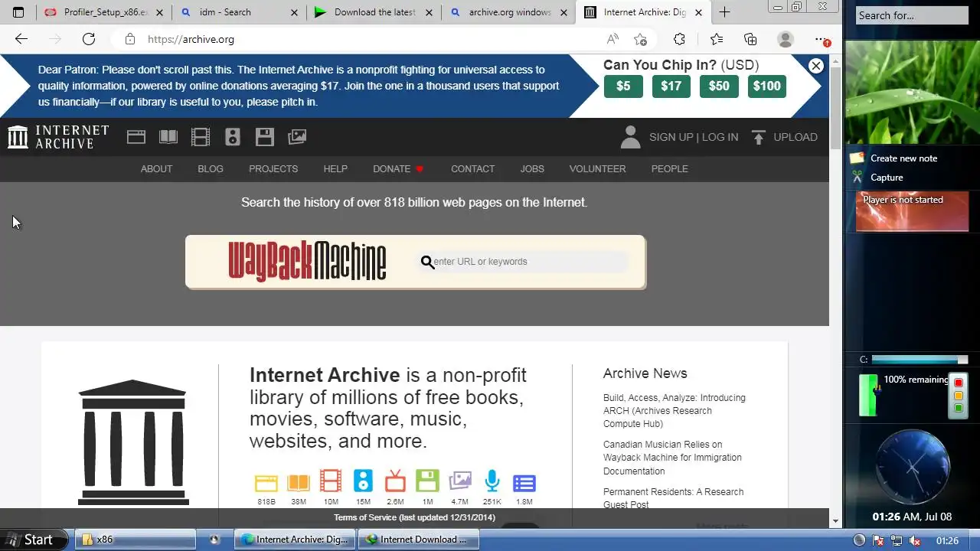Viewport: 980px width, 551px height.
Task: Open the favorites list icon
Action: pyautogui.click(x=717, y=39)
